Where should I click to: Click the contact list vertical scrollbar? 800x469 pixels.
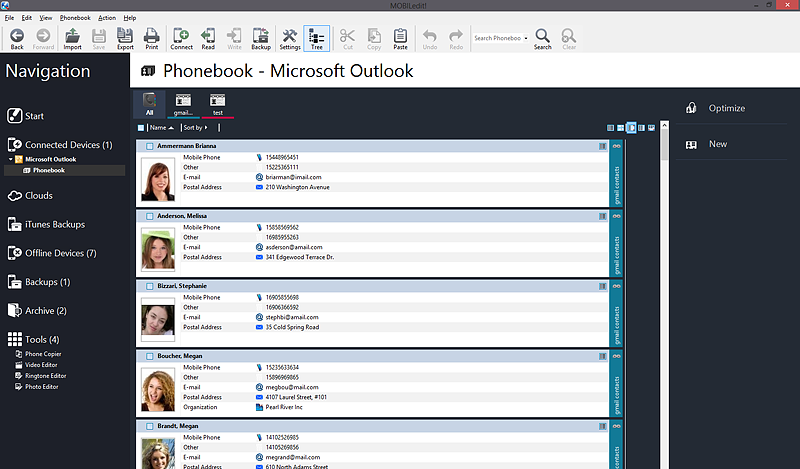click(664, 295)
